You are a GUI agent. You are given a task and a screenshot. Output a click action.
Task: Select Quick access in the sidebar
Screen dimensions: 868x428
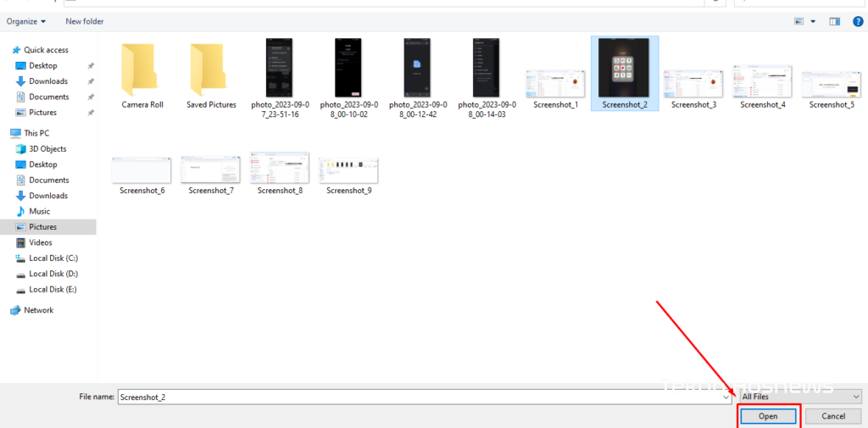[46, 50]
